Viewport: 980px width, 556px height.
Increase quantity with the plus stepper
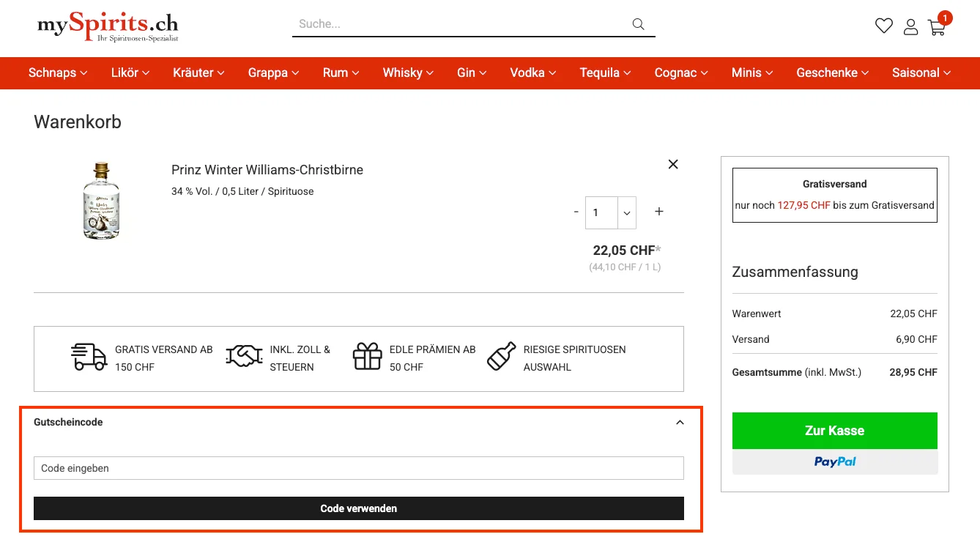point(658,212)
